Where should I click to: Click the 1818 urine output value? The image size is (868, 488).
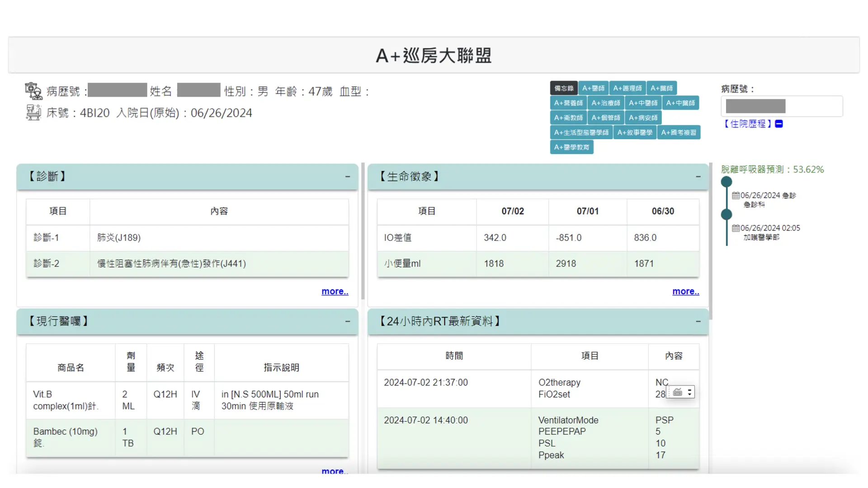494,263
